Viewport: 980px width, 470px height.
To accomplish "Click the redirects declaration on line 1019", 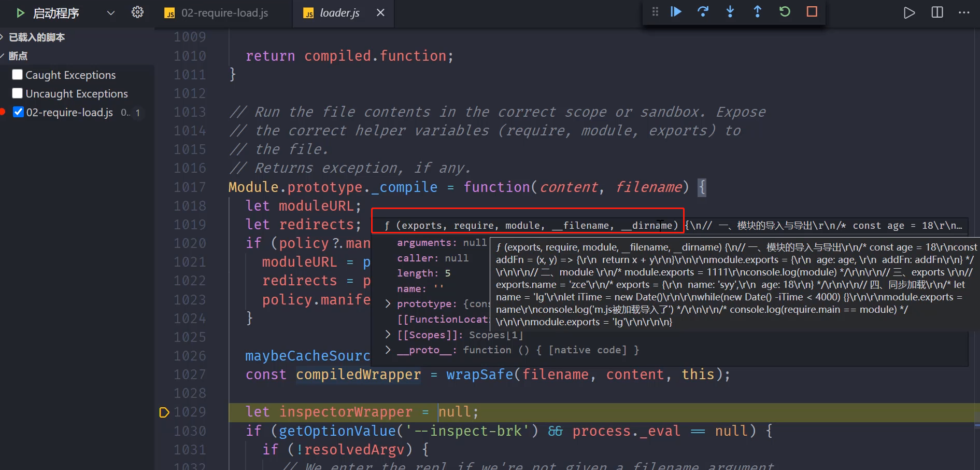I will [316, 225].
